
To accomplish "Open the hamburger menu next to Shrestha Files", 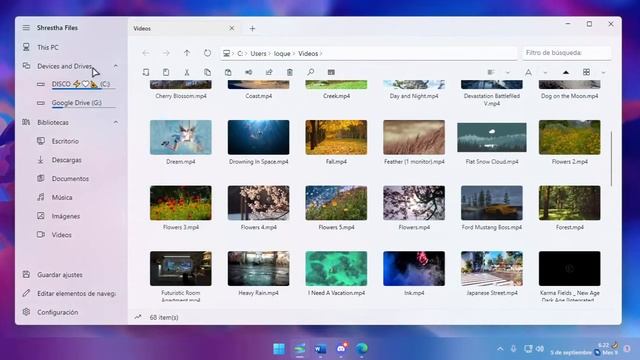I will coord(26,28).
